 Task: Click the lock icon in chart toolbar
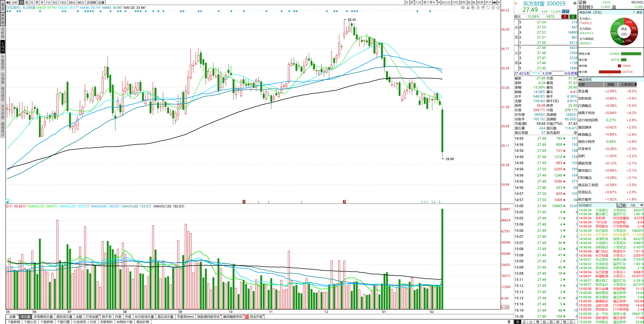click(x=478, y=8)
